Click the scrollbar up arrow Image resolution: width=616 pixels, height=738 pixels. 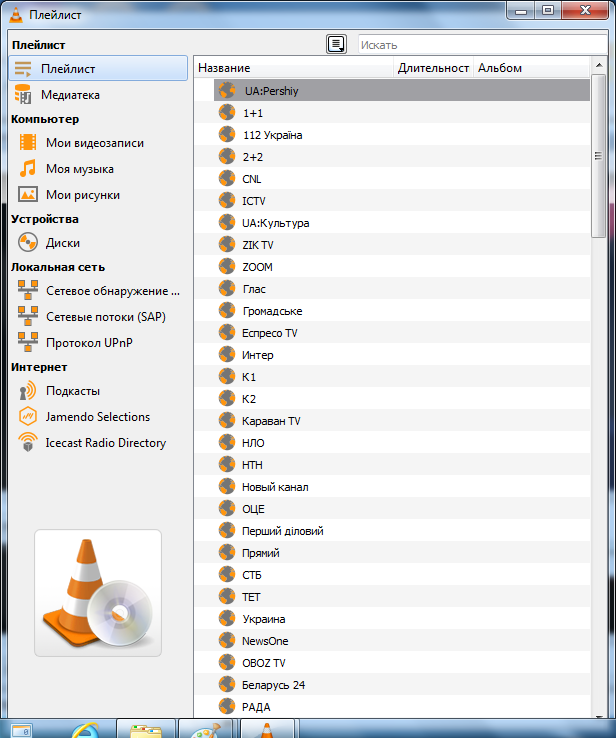pos(599,65)
